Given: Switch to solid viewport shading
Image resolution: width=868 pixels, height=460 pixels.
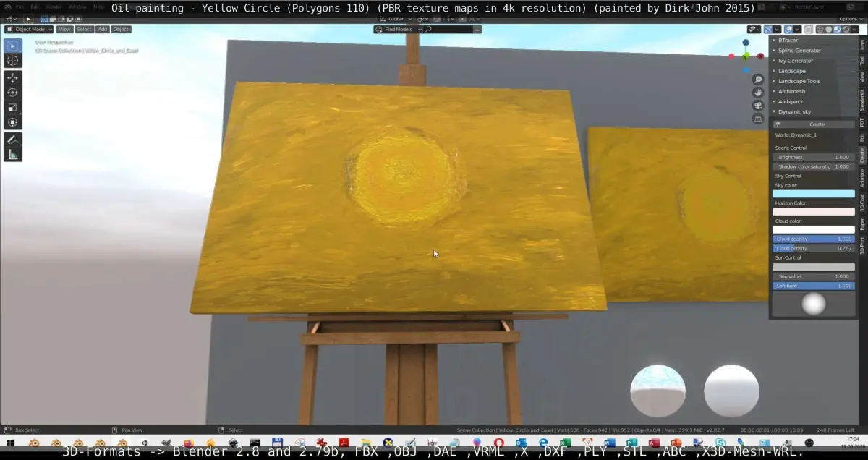Looking at the screenshot, I should point(829,30).
